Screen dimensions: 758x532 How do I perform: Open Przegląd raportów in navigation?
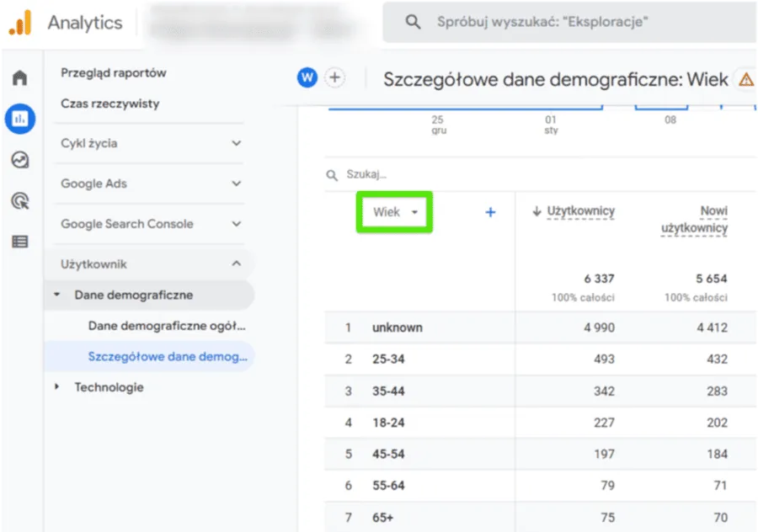(114, 73)
